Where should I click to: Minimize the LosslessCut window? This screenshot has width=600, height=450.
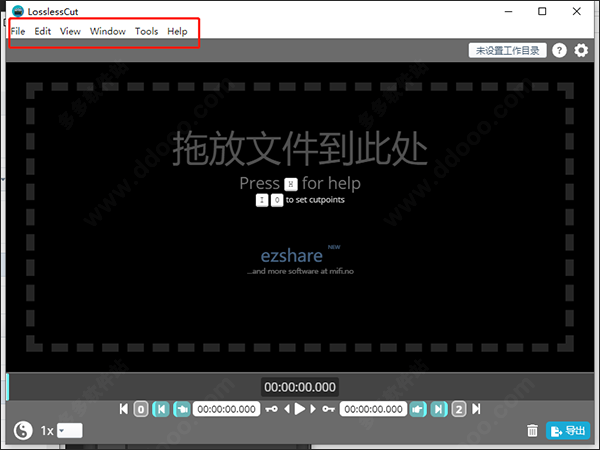(508, 11)
